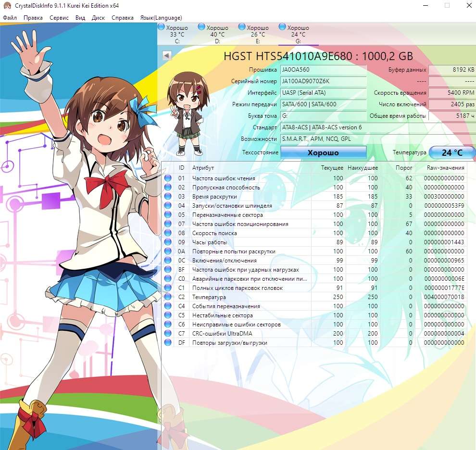Screen dimensions: 476x450
Task: Click status orb of attribute C4 row
Action: click(x=168, y=306)
